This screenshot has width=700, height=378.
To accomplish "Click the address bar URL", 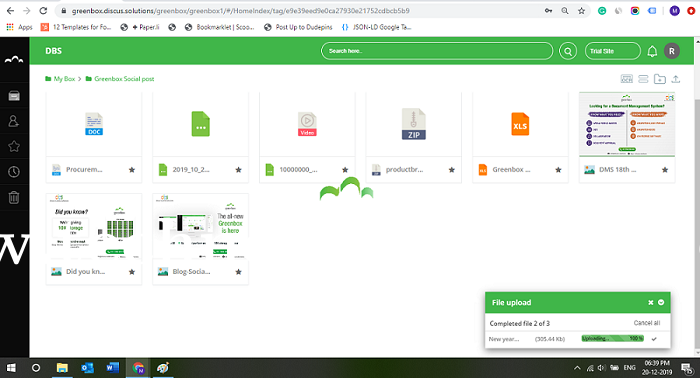I will [241, 11].
